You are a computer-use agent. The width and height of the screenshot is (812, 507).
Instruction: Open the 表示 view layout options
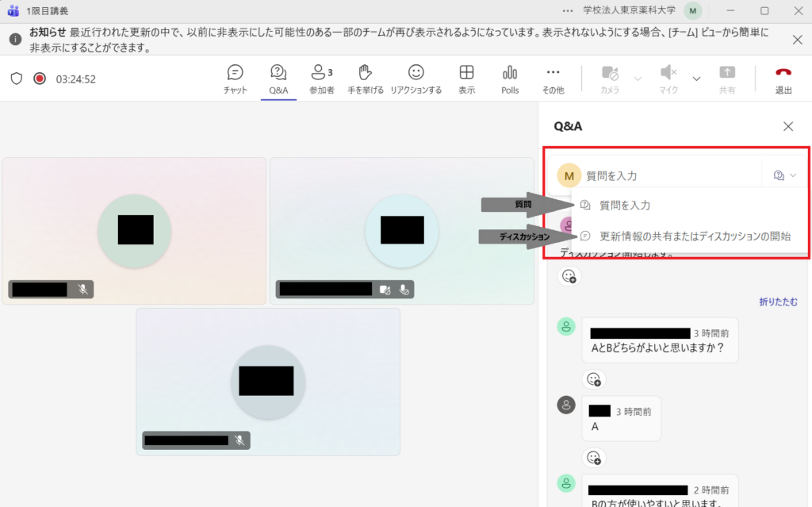[x=466, y=79]
